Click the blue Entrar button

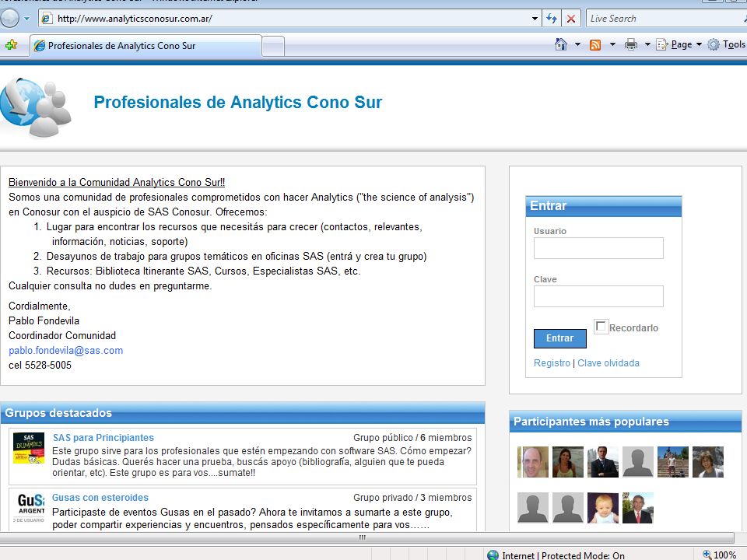559,338
